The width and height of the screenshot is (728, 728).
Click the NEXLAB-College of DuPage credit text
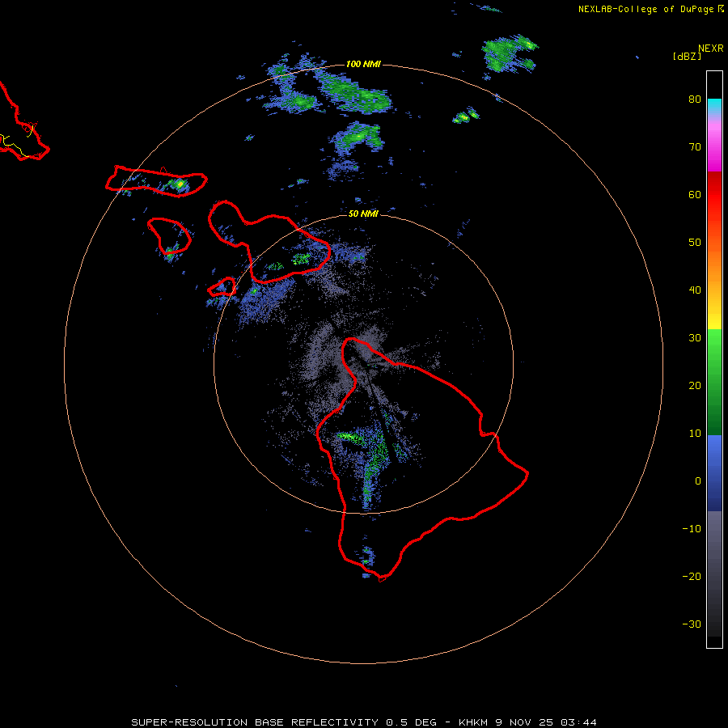[x=645, y=9]
